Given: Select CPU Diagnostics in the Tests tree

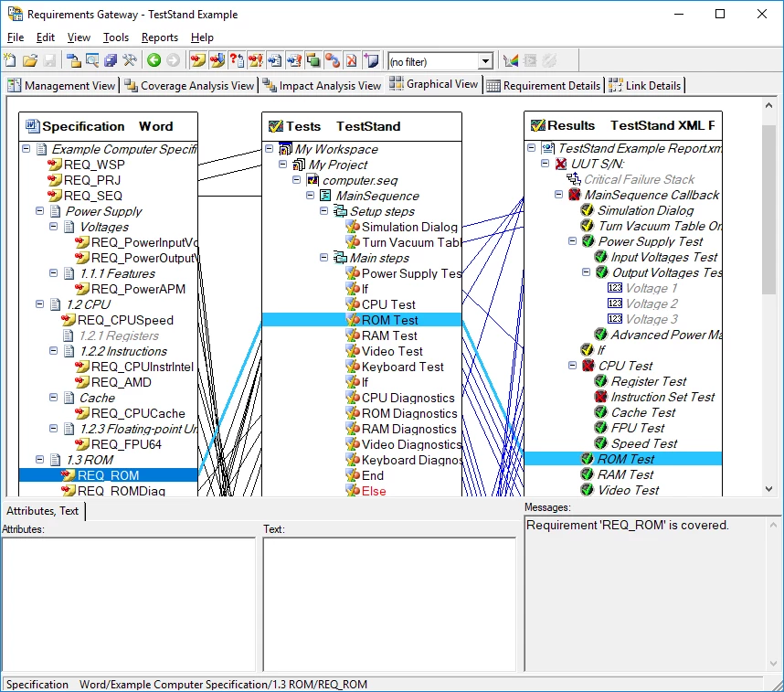Looking at the screenshot, I should pos(408,398).
